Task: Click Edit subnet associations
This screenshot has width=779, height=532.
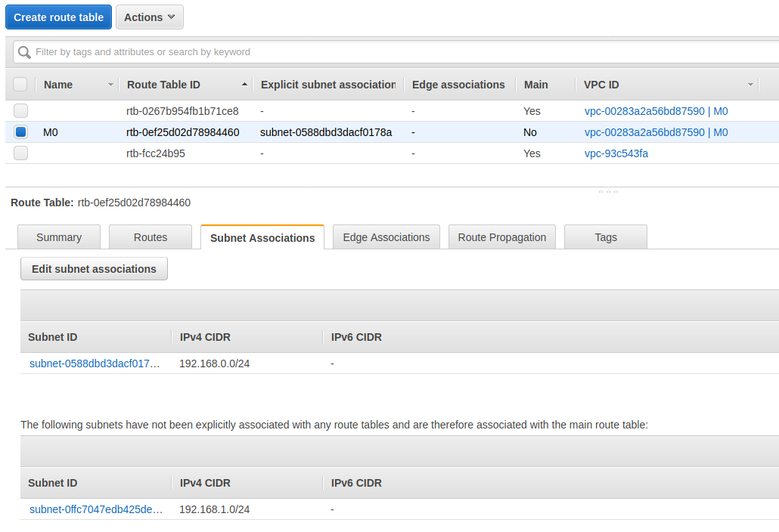Action: point(94,268)
